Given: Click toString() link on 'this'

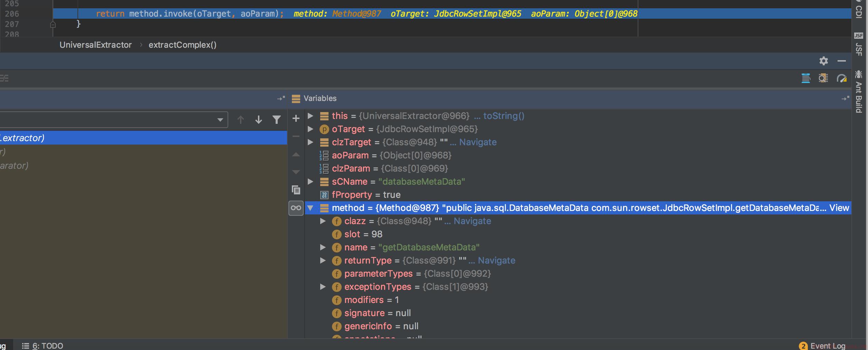Looking at the screenshot, I should click(504, 116).
